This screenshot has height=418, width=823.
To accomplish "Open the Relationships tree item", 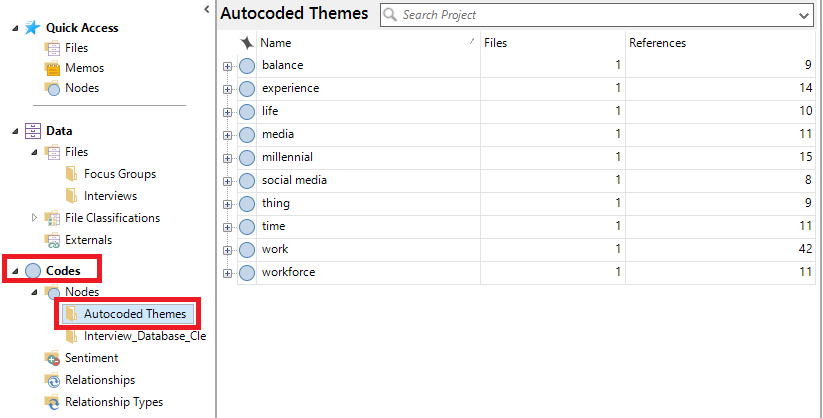I will pos(100,380).
